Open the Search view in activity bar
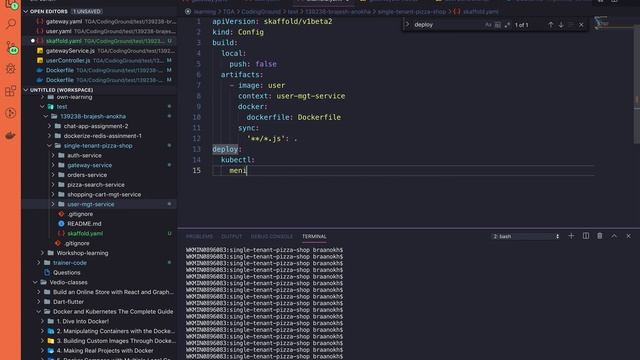The width and height of the screenshot is (640, 360). click(11, 24)
